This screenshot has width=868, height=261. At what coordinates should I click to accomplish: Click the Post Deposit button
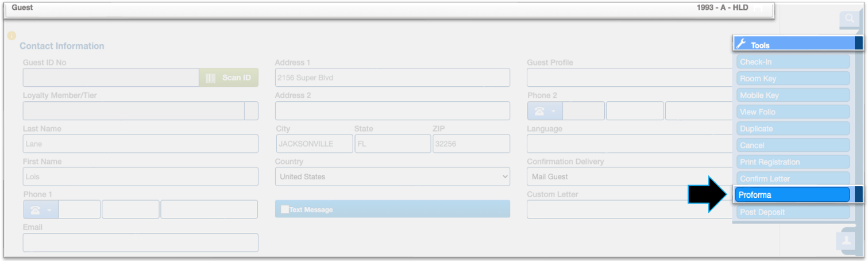793,212
